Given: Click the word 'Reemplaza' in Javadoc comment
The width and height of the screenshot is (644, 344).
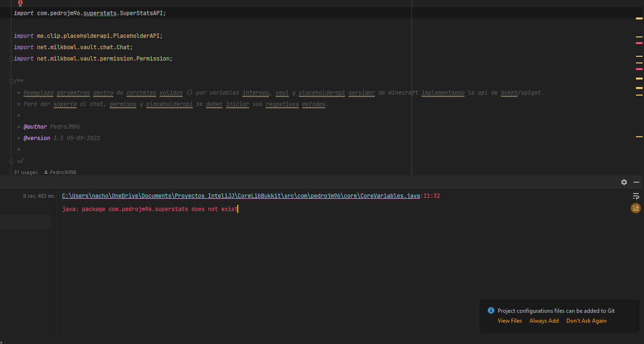Looking at the screenshot, I should coord(38,93).
